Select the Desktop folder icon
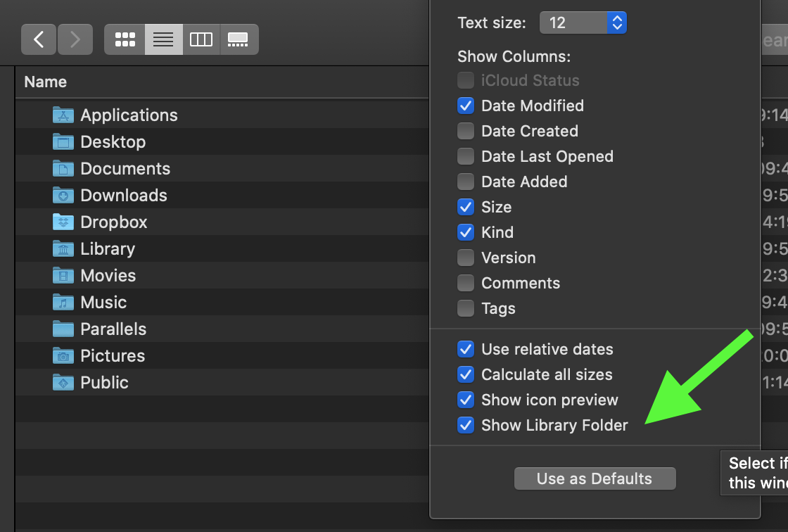This screenshot has height=532, width=788. click(x=63, y=142)
